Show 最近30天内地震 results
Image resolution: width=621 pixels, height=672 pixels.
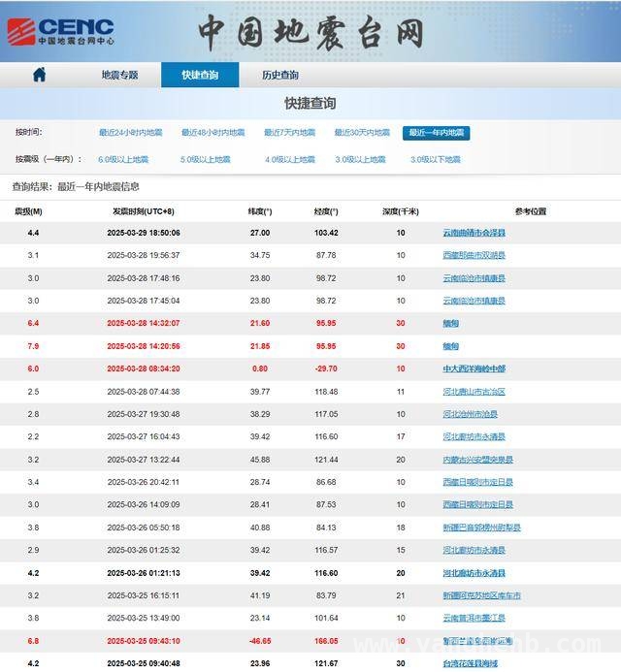pyautogui.click(x=362, y=133)
